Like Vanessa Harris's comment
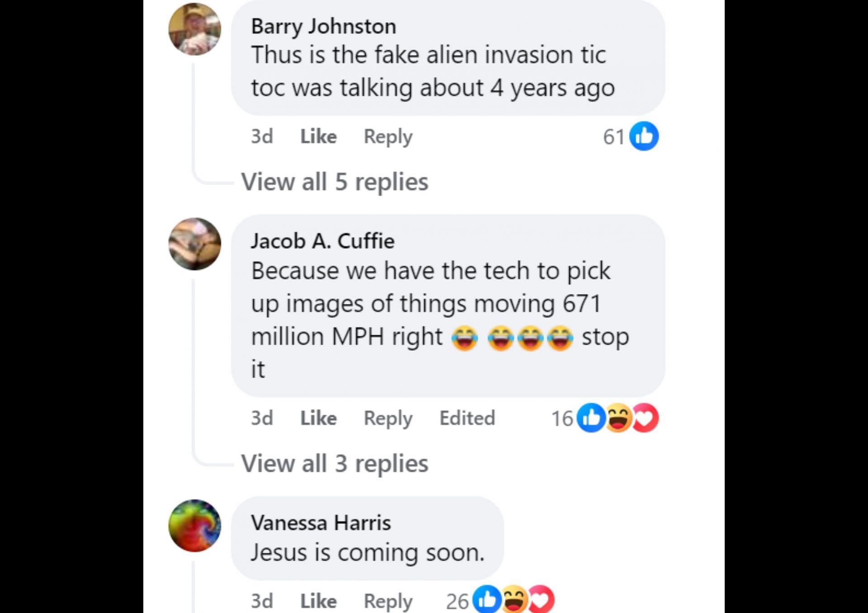 pyautogui.click(x=318, y=601)
